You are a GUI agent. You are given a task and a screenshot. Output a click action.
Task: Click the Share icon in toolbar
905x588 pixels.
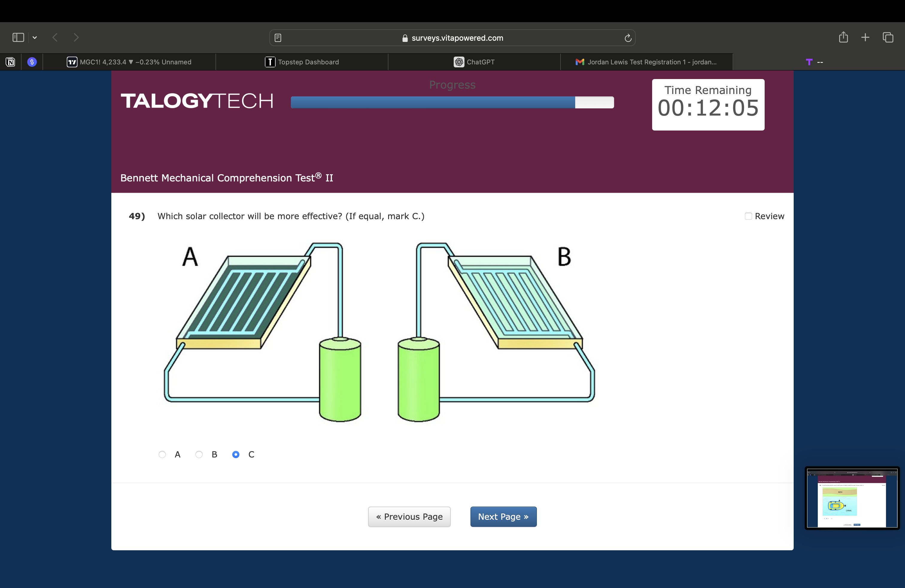(x=843, y=37)
